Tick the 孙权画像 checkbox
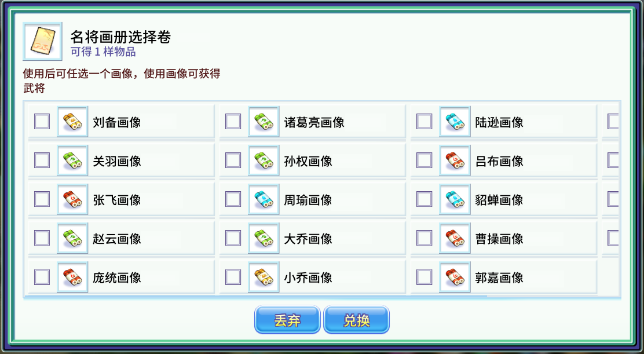Viewport: 644px width, 354px height. [x=233, y=160]
